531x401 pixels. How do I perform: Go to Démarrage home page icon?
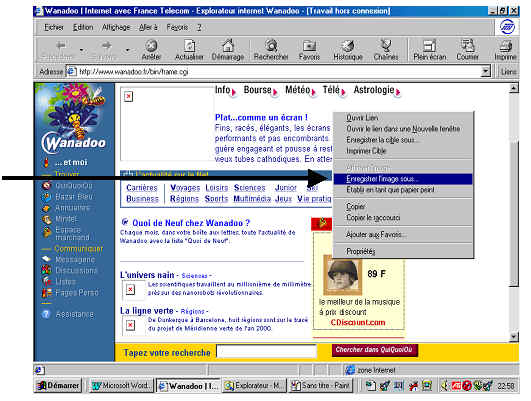point(228,46)
